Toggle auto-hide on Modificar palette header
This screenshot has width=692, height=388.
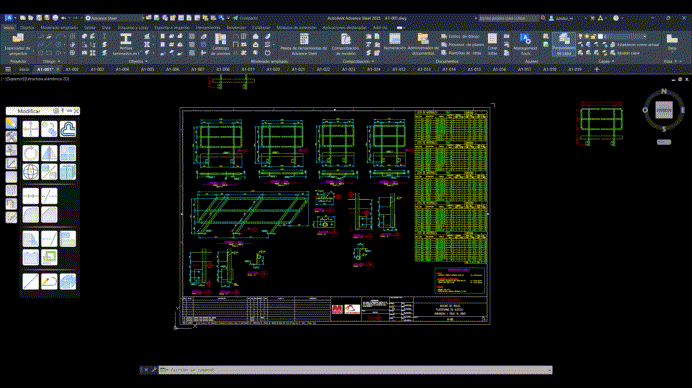pyautogui.click(x=63, y=111)
